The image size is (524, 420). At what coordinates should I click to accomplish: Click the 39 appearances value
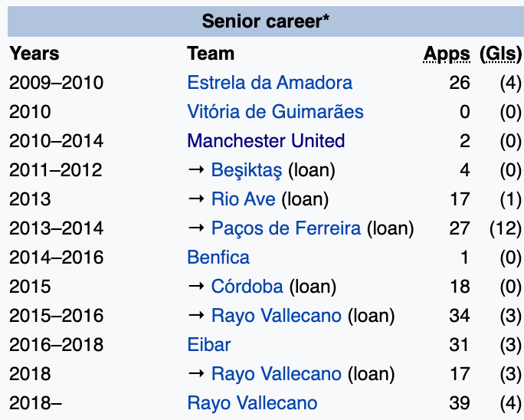click(460, 403)
